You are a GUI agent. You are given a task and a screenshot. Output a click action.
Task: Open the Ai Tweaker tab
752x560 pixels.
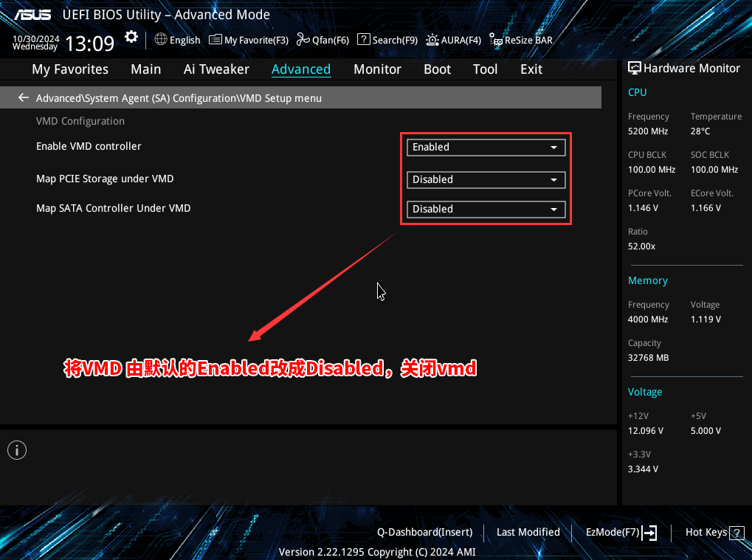coord(216,69)
